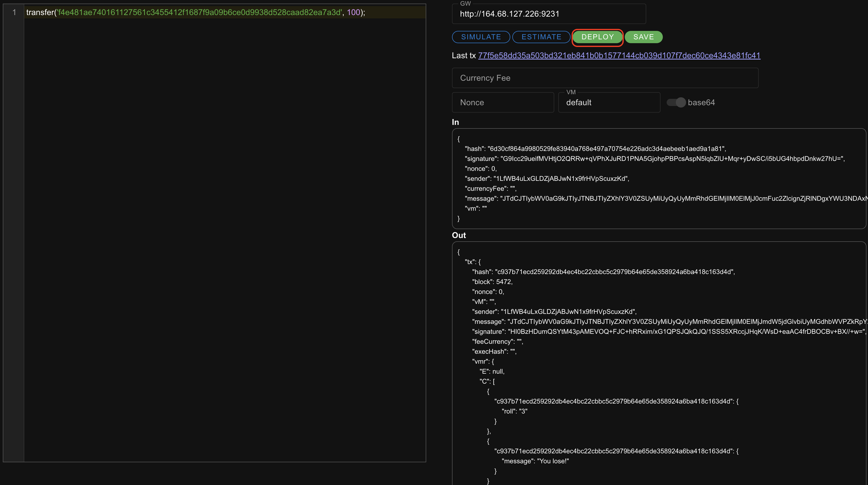
Task: Click the Currency Fee input field
Action: click(605, 78)
